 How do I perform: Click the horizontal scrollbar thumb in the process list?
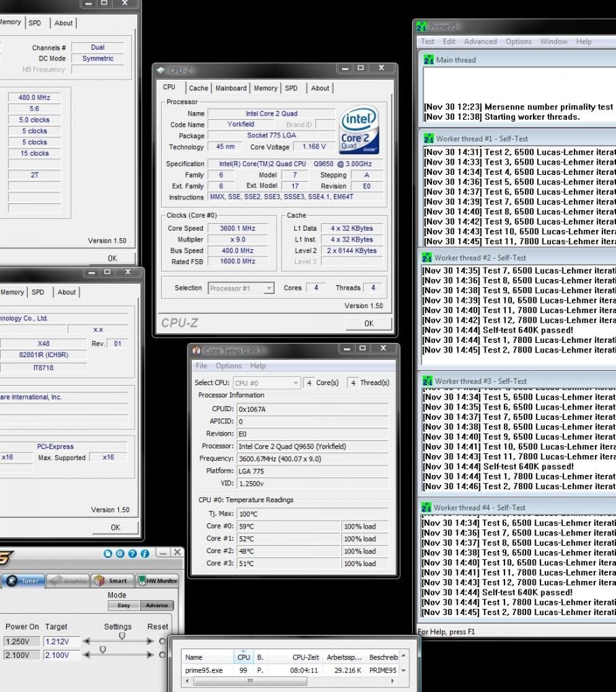tap(250, 681)
